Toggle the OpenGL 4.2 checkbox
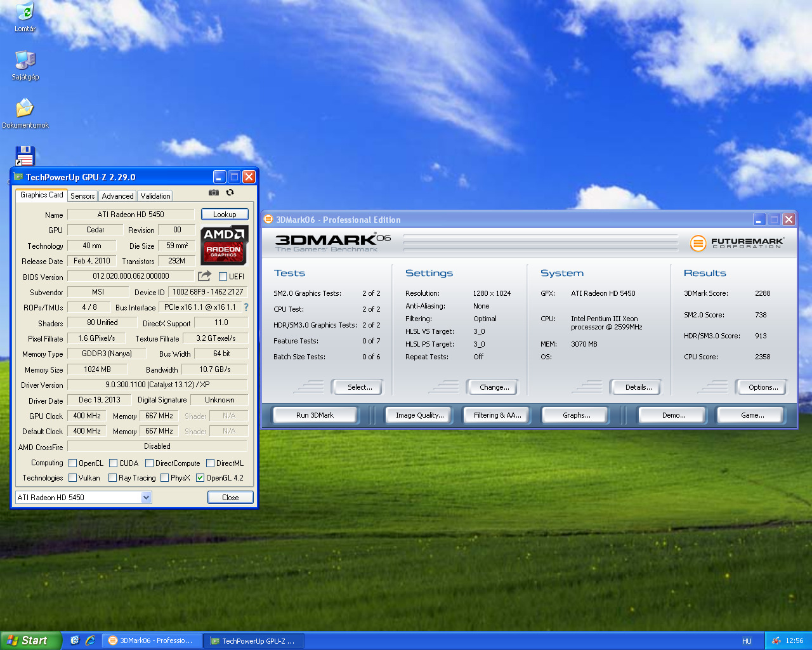Viewport: 812px width, 650px height. point(200,478)
